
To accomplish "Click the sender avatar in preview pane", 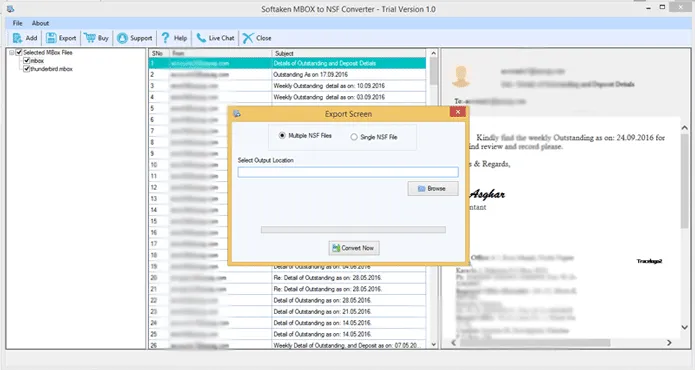I will (x=461, y=76).
